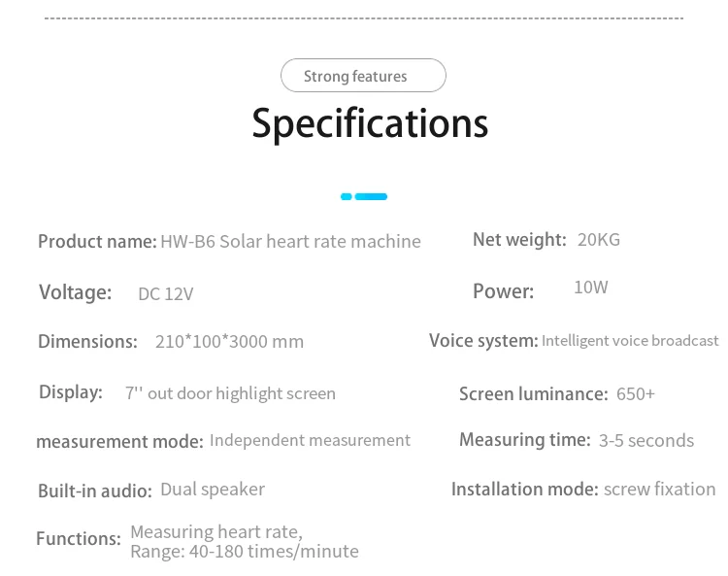Screen dimensions: 728x576
Task: Click the Voltage label
Action: point(76,291)
